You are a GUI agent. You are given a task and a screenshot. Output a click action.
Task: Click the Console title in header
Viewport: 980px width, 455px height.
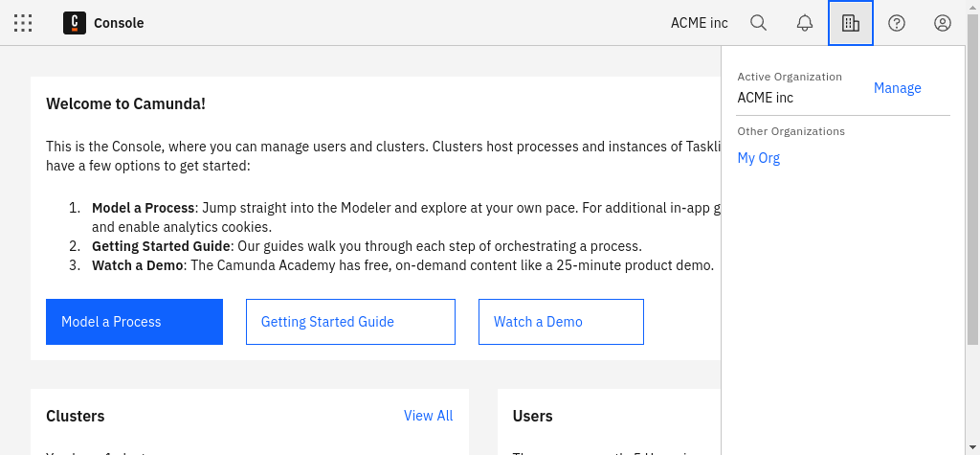[119, 23]
